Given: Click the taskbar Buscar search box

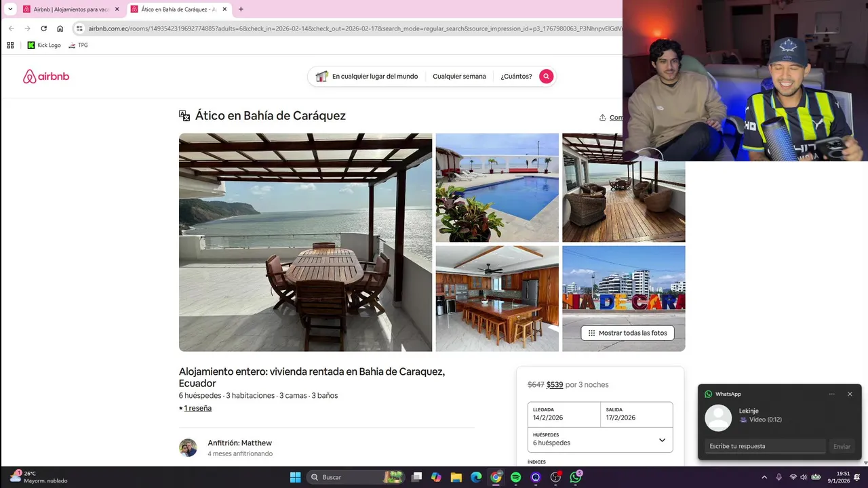Looking at the screenshot, I should tap(356, 477).
